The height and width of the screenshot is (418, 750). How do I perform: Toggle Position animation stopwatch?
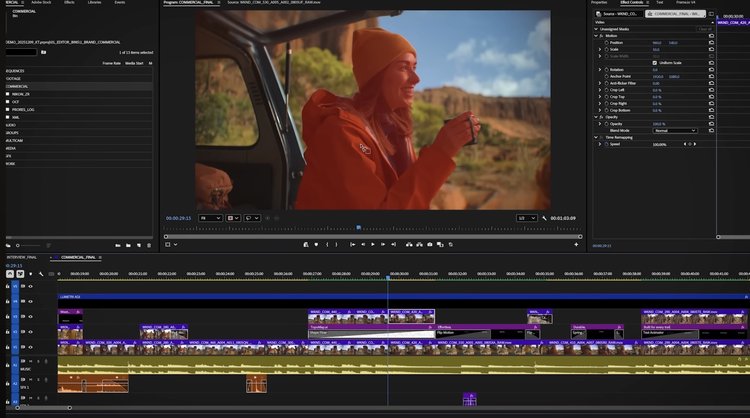[607, 43]
